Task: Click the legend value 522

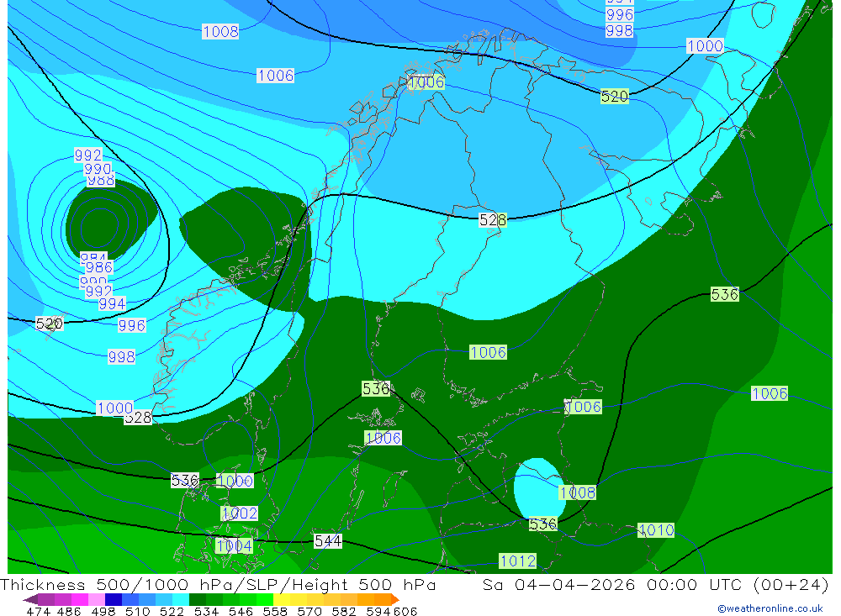Action: tap(172, 611)
